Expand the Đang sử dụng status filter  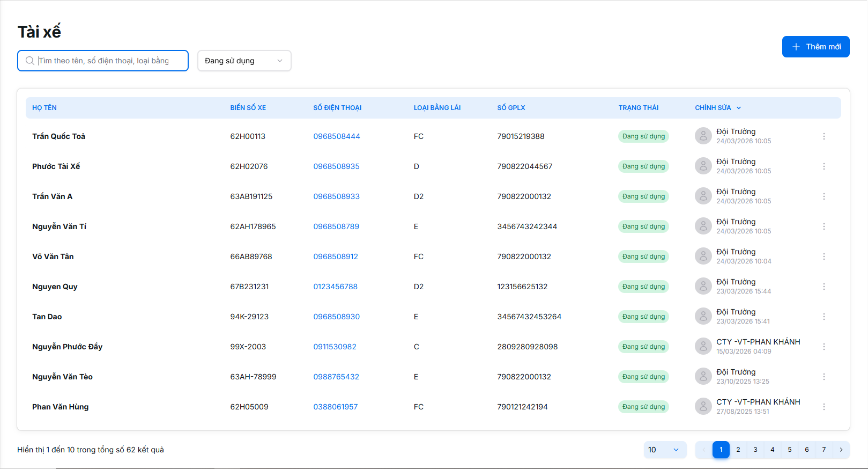click(244, 61)
